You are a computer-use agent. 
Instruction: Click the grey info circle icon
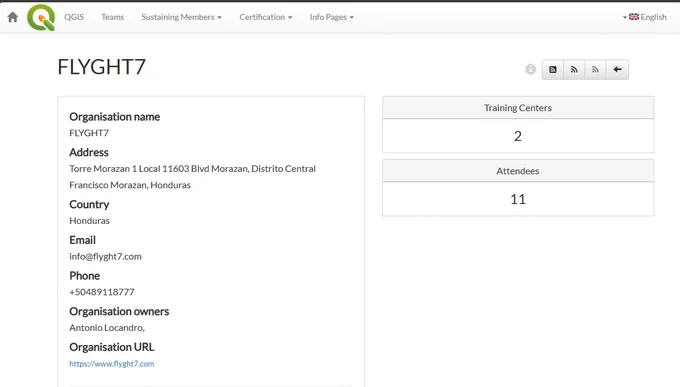coord(530,69)
